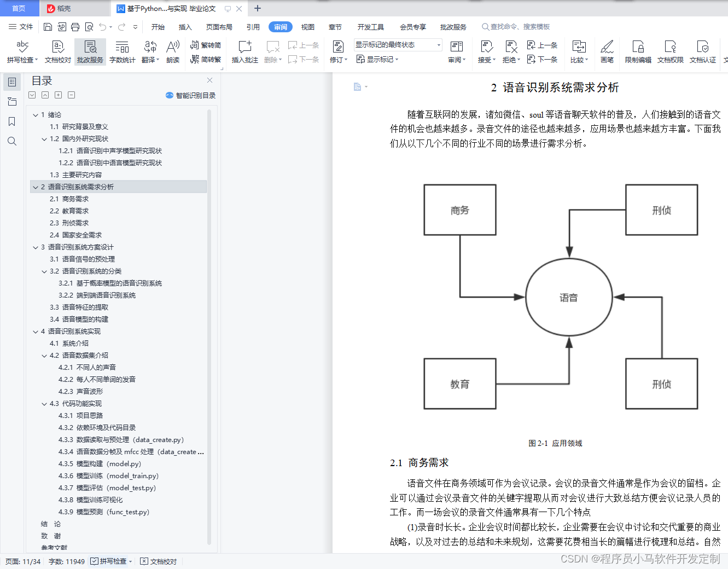
Task: Open the 开发工具 ribbon tab
Action: (x=371, y=27)
